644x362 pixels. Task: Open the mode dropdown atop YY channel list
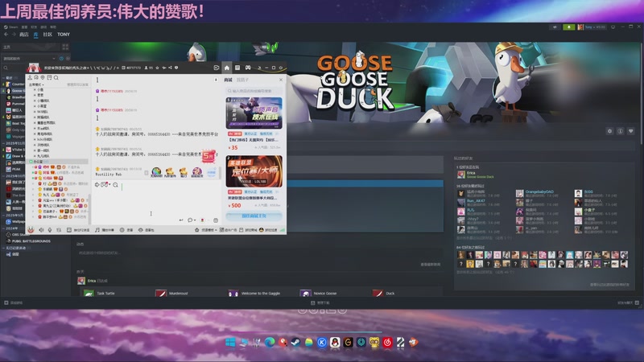(36, 84)
